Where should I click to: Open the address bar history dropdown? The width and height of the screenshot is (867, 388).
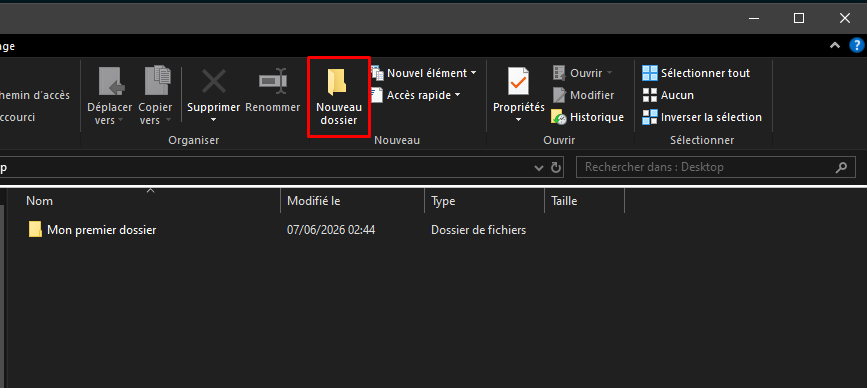pos(539,167)
